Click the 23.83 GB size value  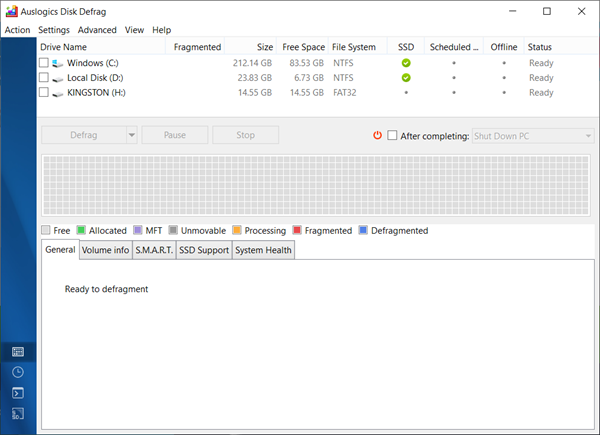255,78
